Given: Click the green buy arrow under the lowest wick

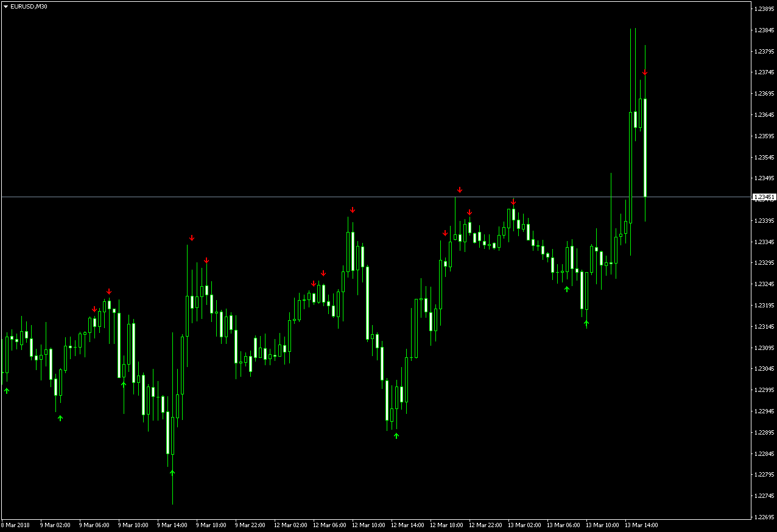Looking at the screenshot, I should tap(172, 472).
